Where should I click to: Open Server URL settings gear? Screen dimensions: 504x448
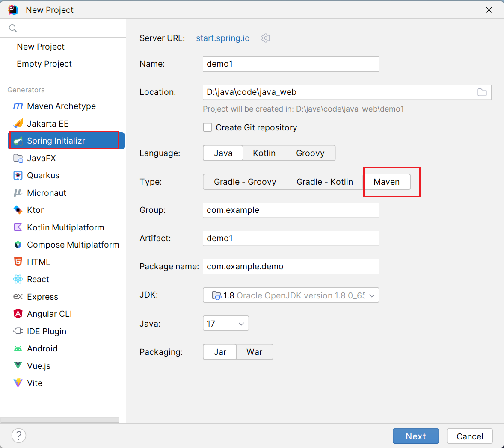266,38
